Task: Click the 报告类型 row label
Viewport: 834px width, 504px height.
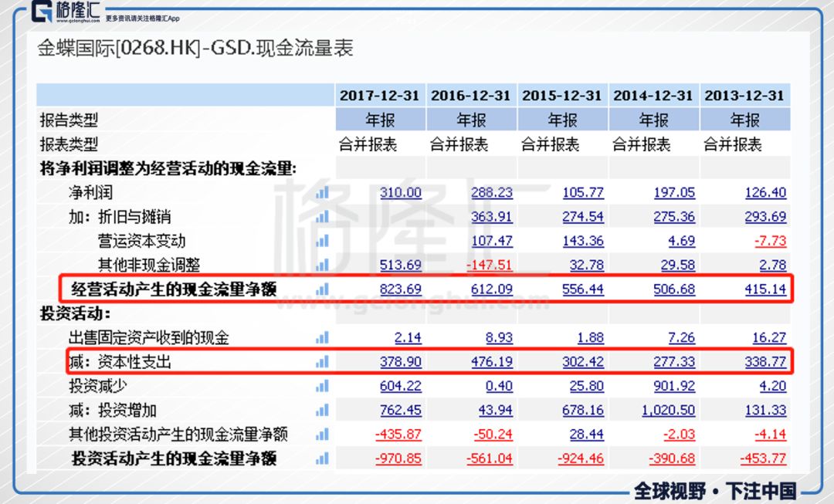Action: 69,120
